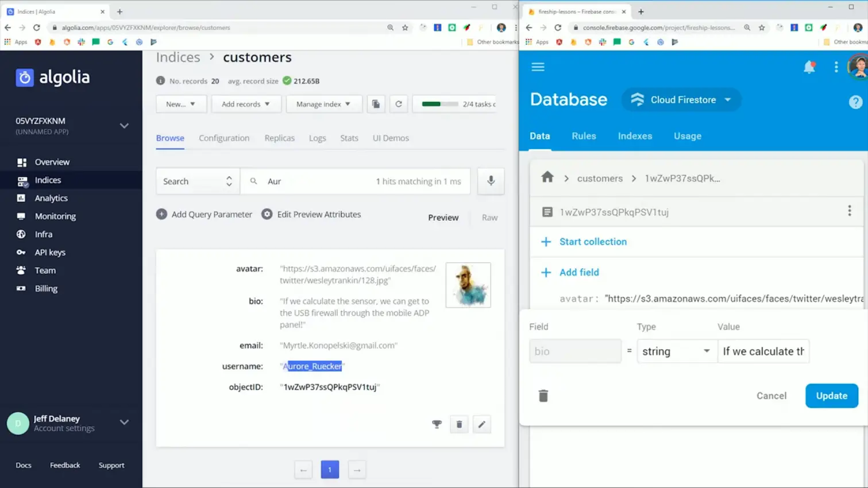
Task: Click the Value field for bio
Action: click(x=763, y=351)
